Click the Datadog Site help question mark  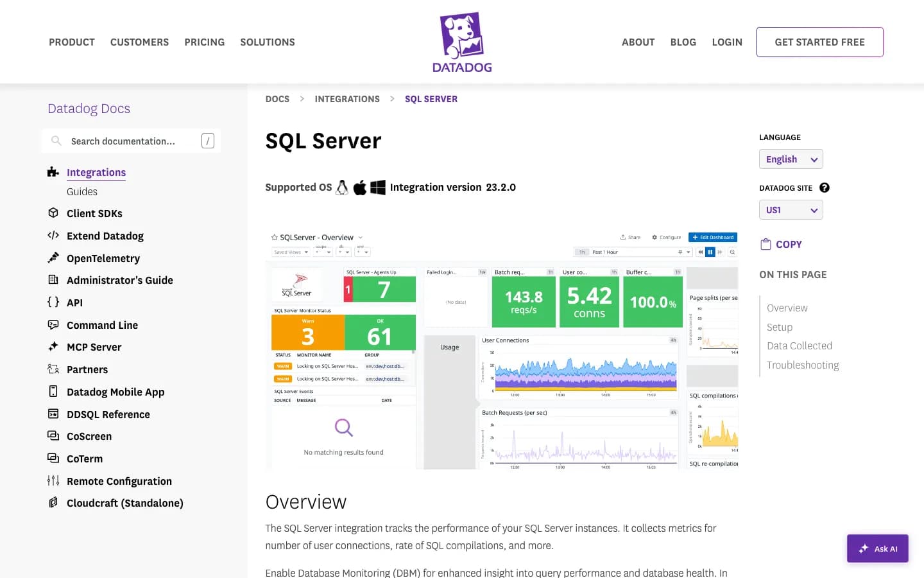click(x=825, y=188)
